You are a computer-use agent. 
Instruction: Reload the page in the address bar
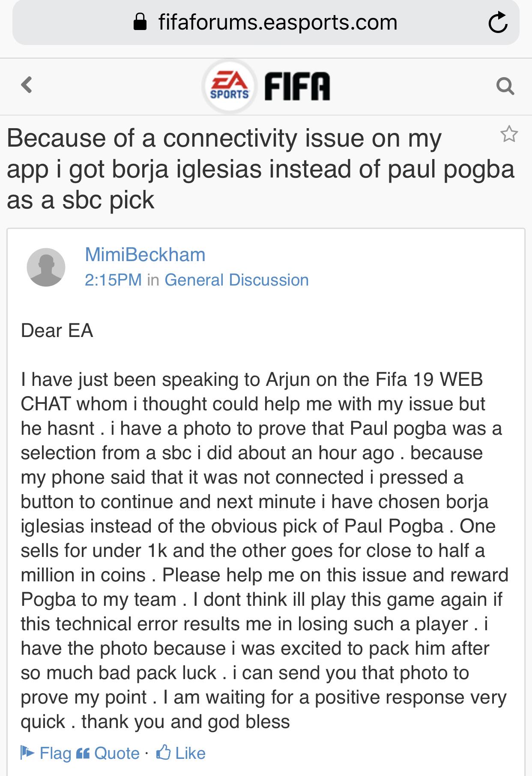tap(498, 23)
